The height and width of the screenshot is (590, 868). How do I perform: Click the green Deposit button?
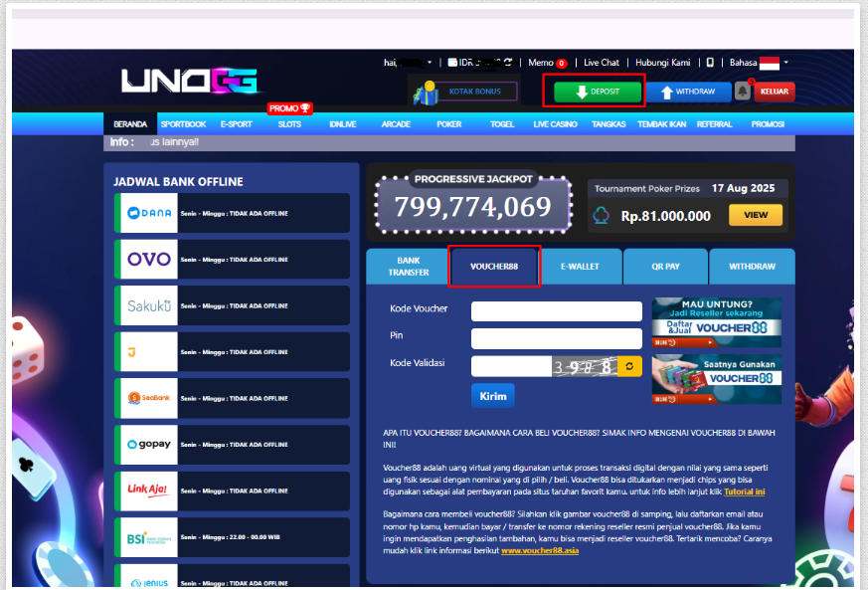click(598, 92)
